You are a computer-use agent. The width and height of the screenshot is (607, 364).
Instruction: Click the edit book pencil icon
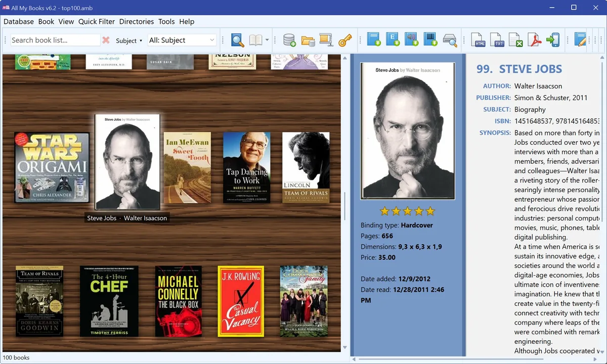580,40
